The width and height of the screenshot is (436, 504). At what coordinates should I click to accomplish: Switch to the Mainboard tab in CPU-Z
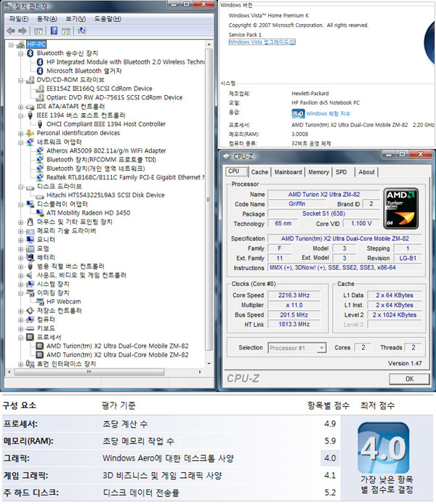point(288,172)
